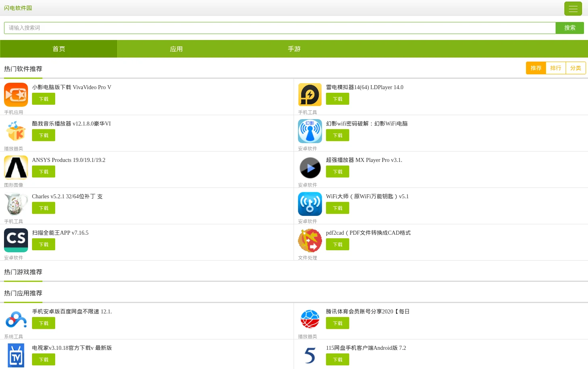This screenshot has width=588, height=369.
Task: Open the 电视家v3.10.18官方下载 title
Action: [x=72, y=348]
